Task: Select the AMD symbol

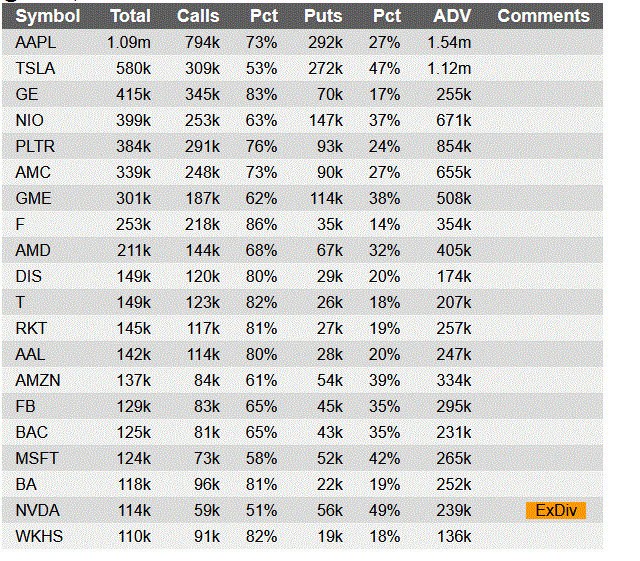Action: point(33,250)
